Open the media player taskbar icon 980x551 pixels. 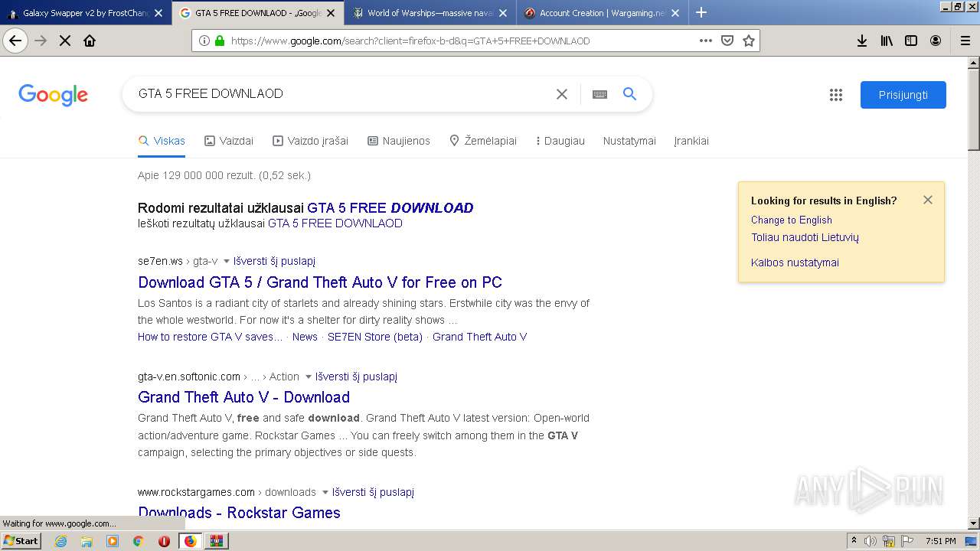[x=113, y=541]
